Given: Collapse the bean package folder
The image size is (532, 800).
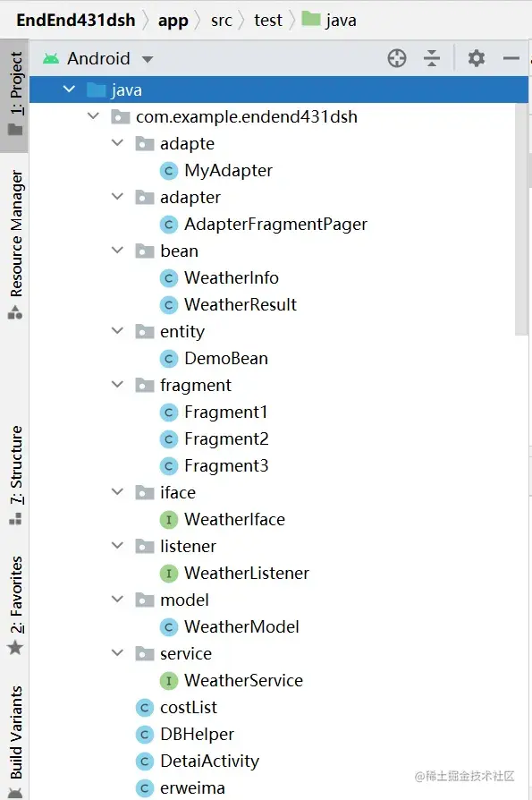Looking at the screenshot, I should [x=118, y=250].
